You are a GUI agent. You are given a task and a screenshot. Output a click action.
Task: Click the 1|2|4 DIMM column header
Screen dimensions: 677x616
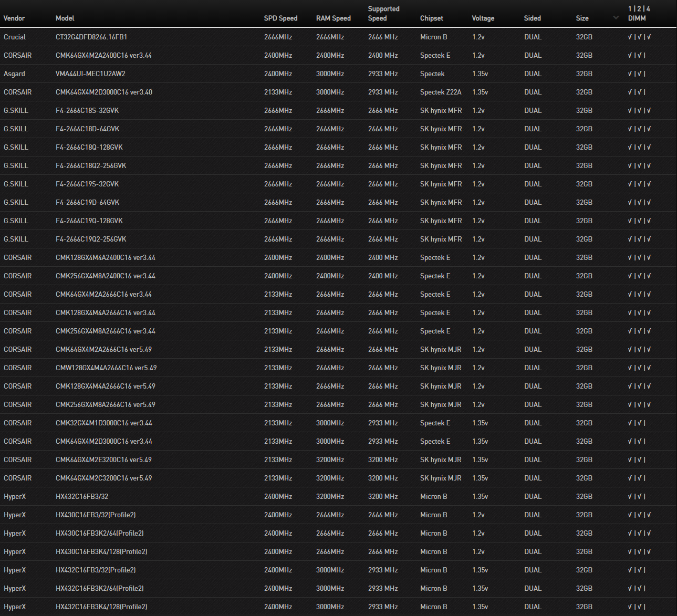(x=639, y=14)
